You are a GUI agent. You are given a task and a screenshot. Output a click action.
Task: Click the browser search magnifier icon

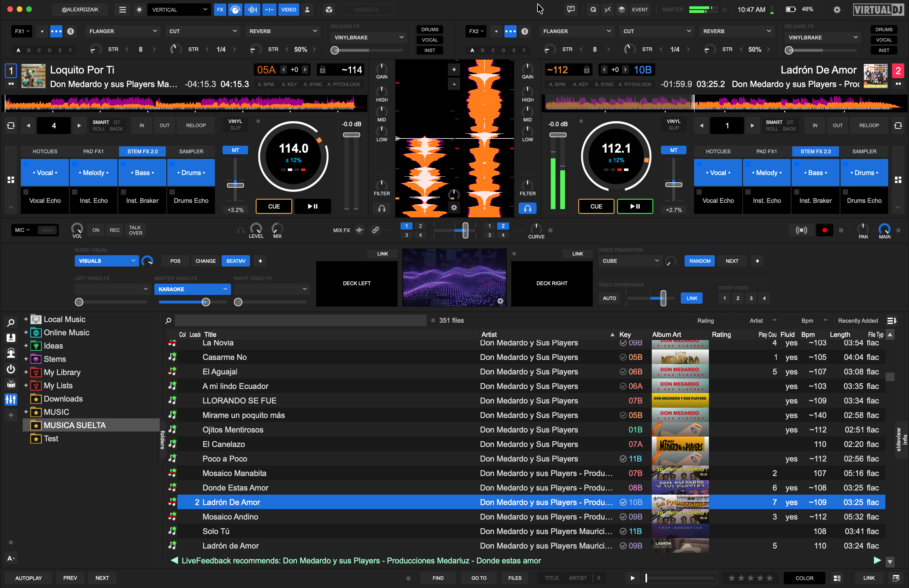click(x=168, y=321)
